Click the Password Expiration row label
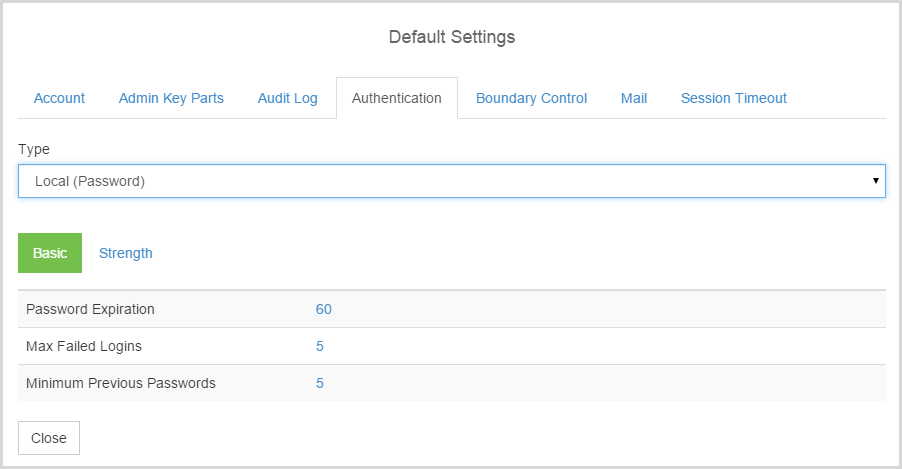This screenshot has width=902, height=469. pos(90,310)
